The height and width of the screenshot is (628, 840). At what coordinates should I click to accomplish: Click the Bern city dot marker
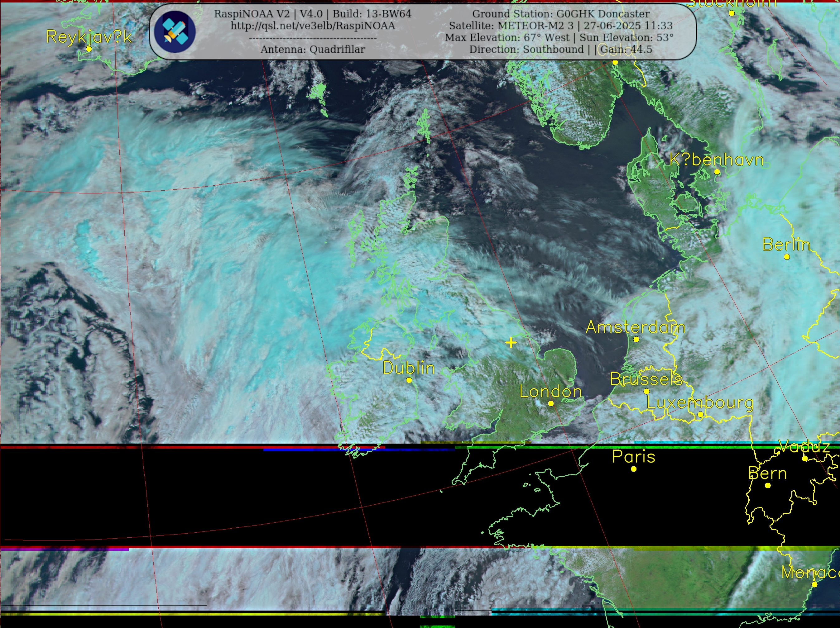coord(768,486)
